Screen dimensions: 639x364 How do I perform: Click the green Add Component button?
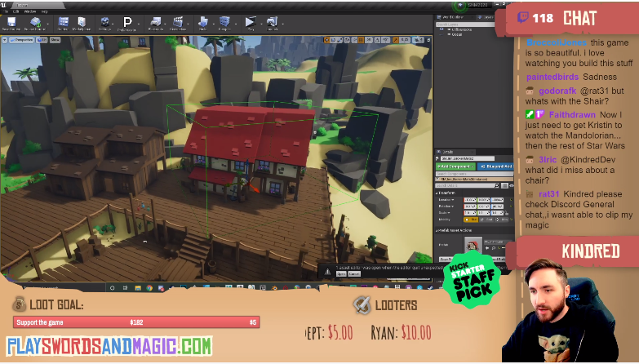(455, 166)
